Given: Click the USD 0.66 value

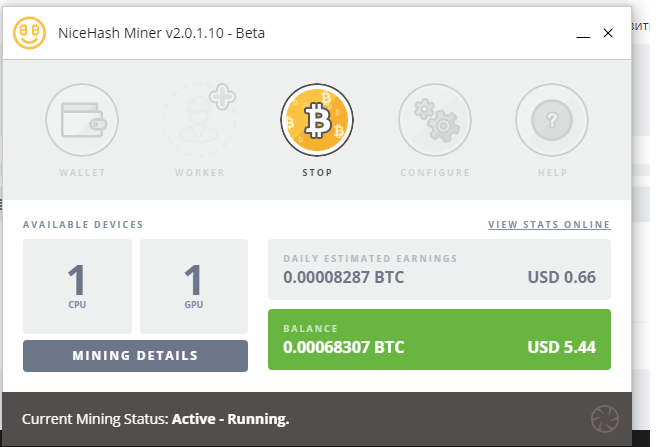Looking at the screenshot, I should 561,277.
